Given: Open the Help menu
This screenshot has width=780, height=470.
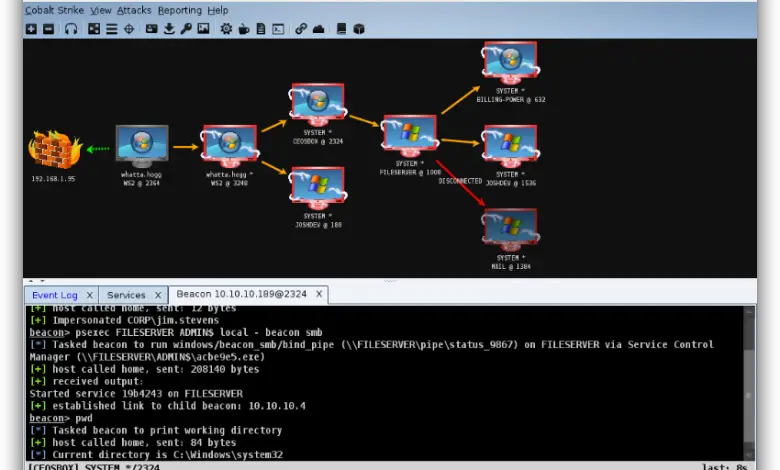Looking at the screenshot, I should (218, 10).
